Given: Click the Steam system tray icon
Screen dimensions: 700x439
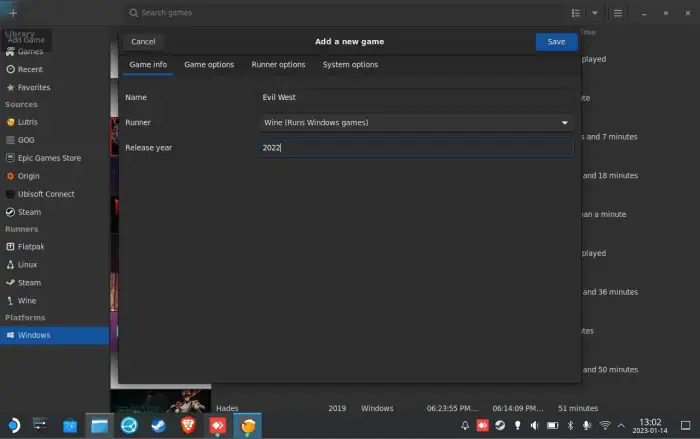Looking at the screenshot, I should [500, 426].
